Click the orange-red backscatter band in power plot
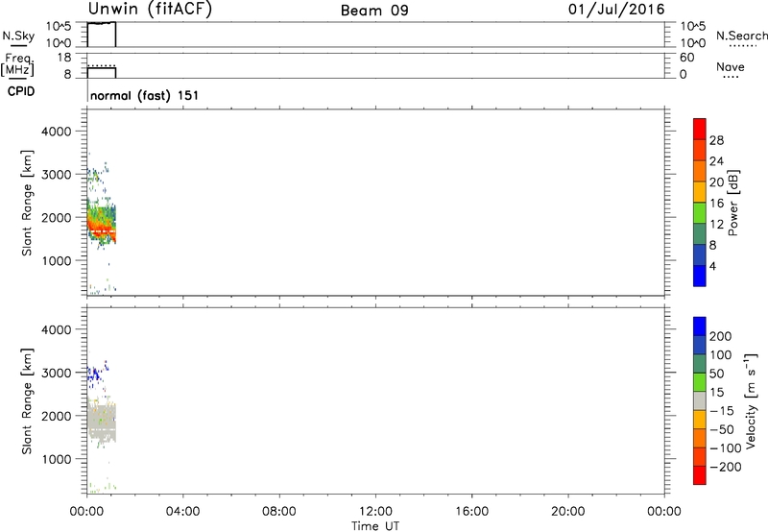This screenshot has height=532, width=768. (101, 228)
